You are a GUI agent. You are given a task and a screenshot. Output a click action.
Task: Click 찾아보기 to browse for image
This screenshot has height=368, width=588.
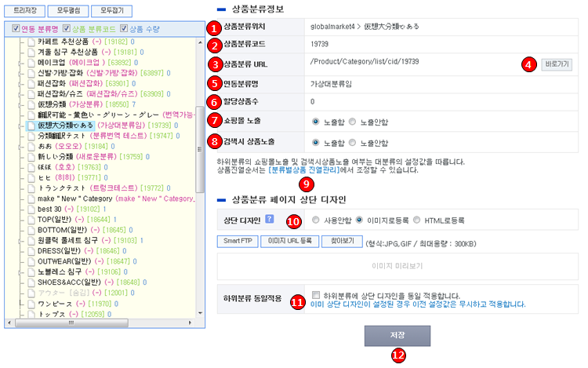pyautogui.click(x=341, y=242)
